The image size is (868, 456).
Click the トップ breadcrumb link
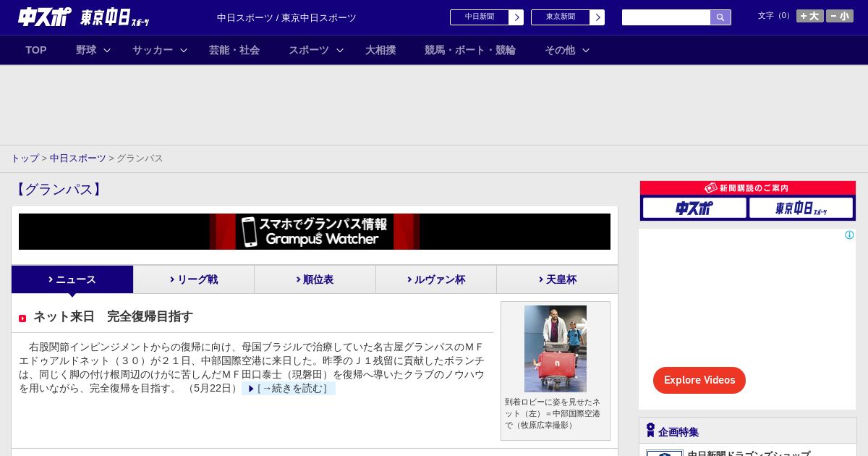click(x=25, y=159)
